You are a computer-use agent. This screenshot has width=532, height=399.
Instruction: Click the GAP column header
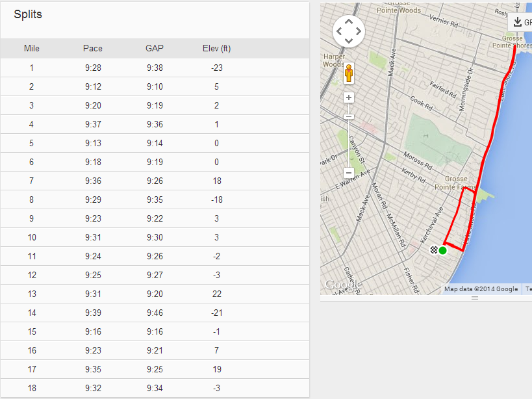(155, 48)
